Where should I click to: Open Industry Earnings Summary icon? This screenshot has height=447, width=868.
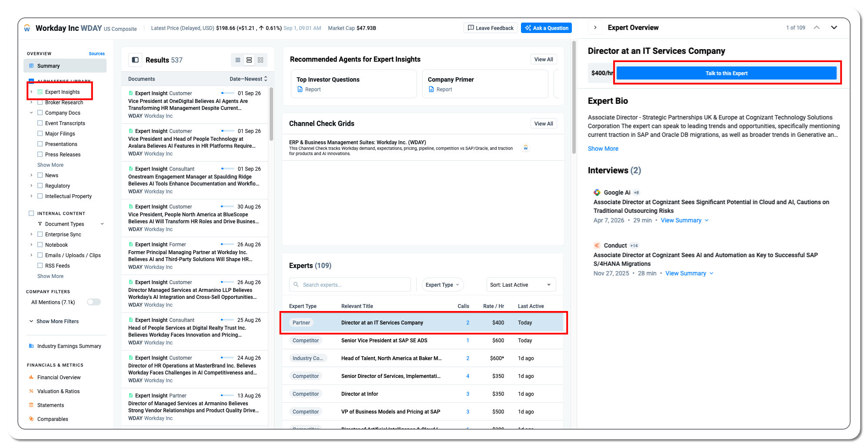point(31,346)
